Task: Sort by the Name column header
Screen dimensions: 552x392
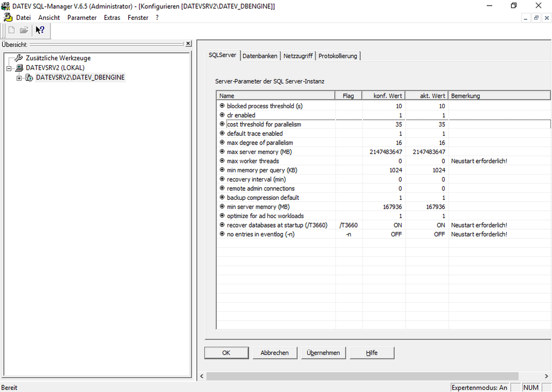Action: tap(276, 96)
